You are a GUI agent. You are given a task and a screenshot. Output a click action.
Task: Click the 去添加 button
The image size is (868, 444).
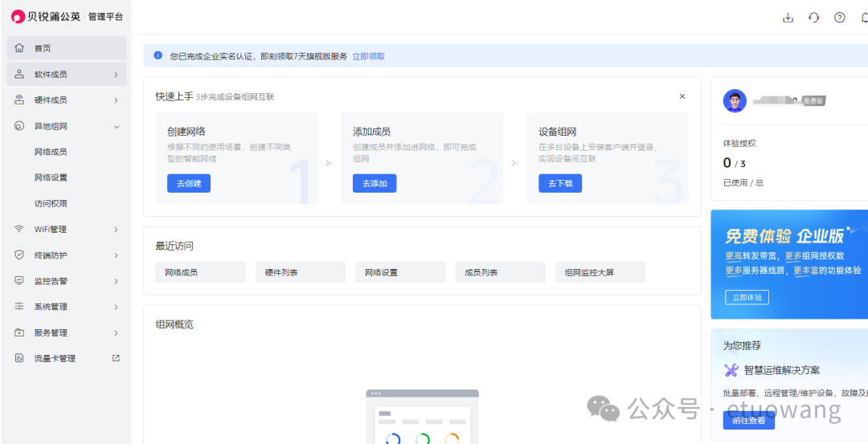pos(375,184)
